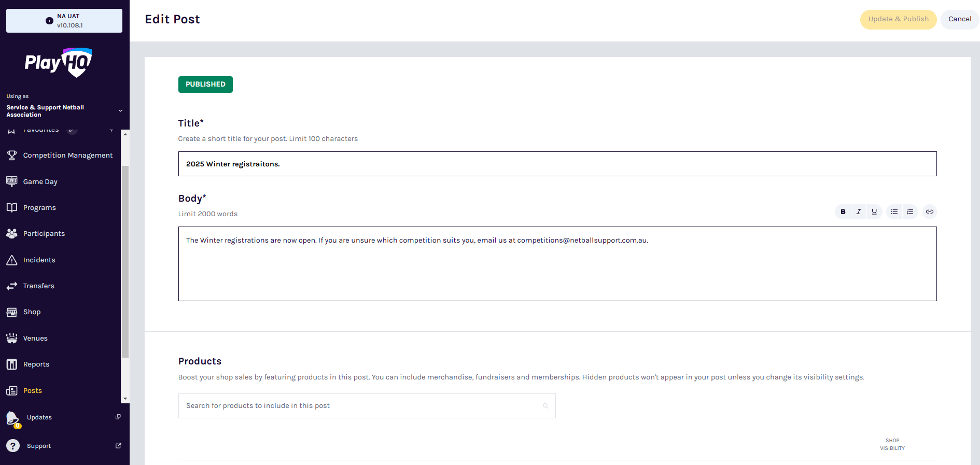Click the PUBLISHED status badge

205,84
